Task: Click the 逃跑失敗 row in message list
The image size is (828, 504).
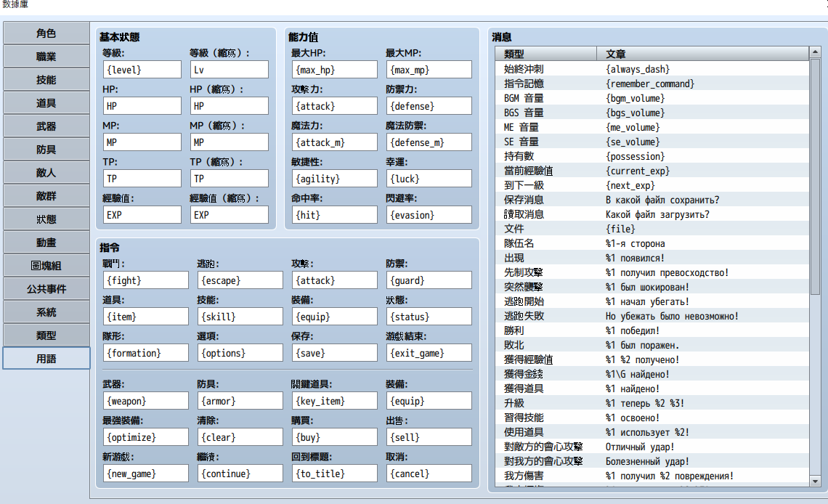Action: (x=652, y=316)
